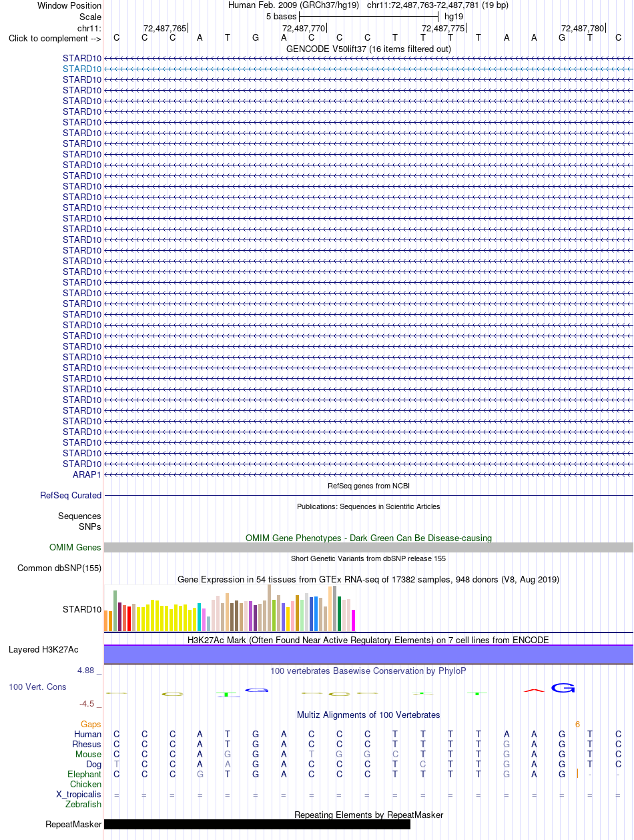Select the ARAP1 gene label

click(87, 474)
